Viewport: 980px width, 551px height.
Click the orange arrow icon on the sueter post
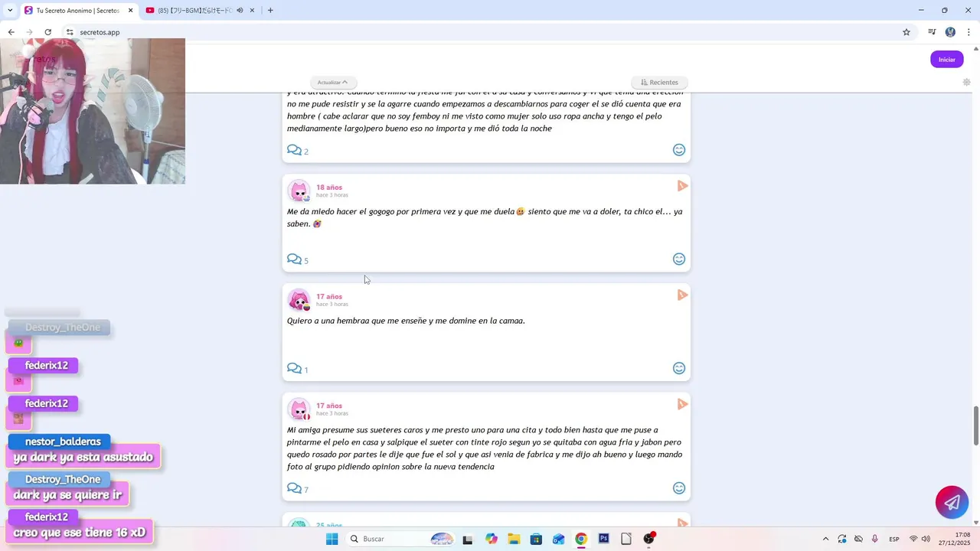click(x=682, y=404)
